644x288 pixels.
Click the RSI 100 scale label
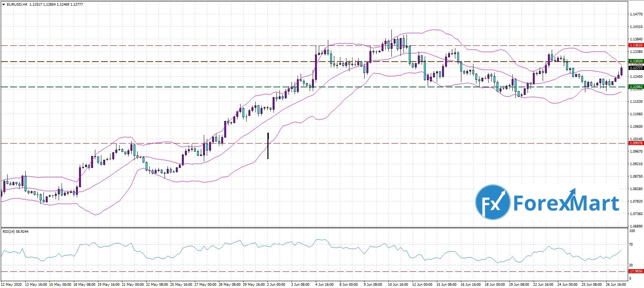(631, 231)
